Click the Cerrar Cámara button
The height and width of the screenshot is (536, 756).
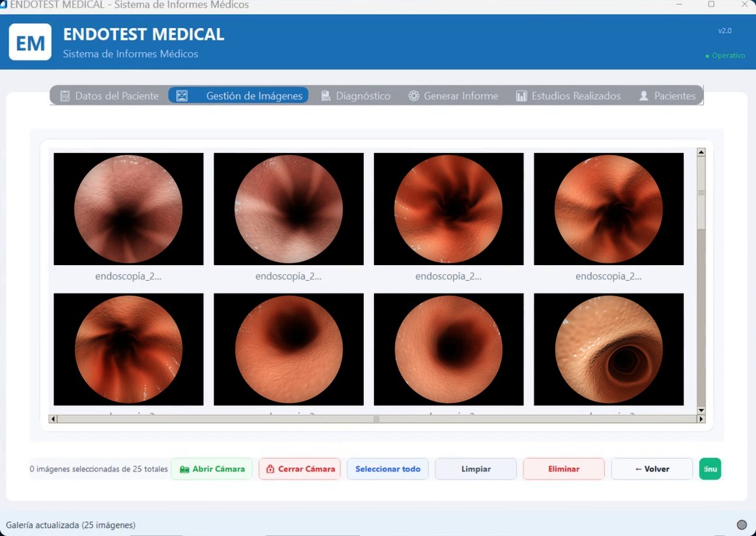[300, 469]
